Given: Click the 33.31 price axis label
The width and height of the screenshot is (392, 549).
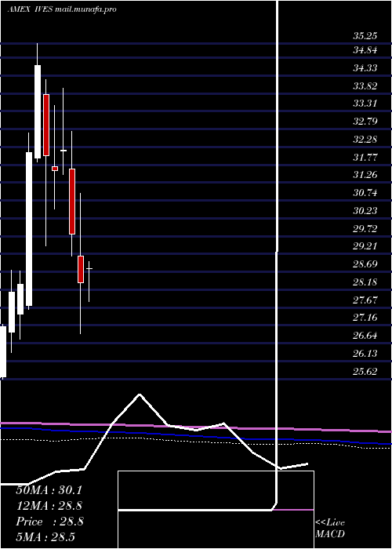Looking at the screenshot, I should 365,104.
